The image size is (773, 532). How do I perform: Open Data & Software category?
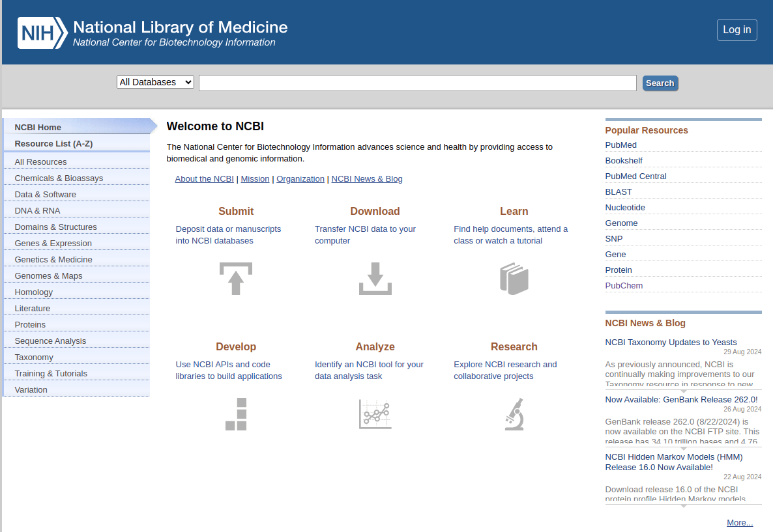[76, 194]
